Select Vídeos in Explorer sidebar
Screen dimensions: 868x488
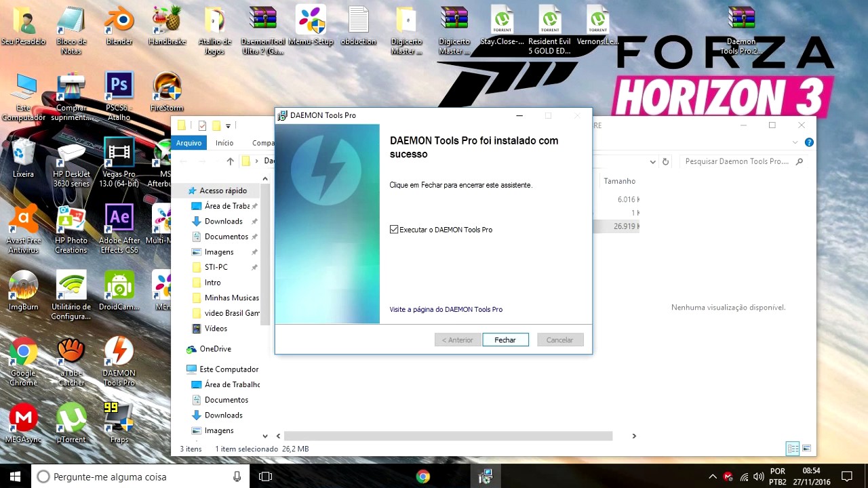[x=216, y=328]
